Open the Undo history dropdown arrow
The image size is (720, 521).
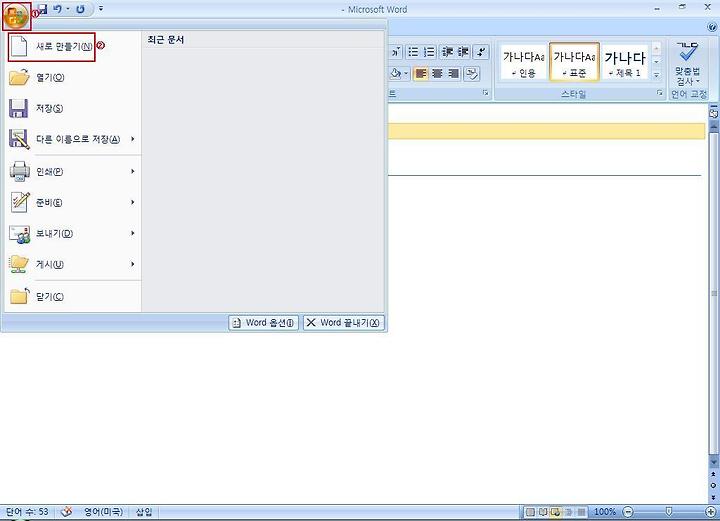tap(68, 9)
